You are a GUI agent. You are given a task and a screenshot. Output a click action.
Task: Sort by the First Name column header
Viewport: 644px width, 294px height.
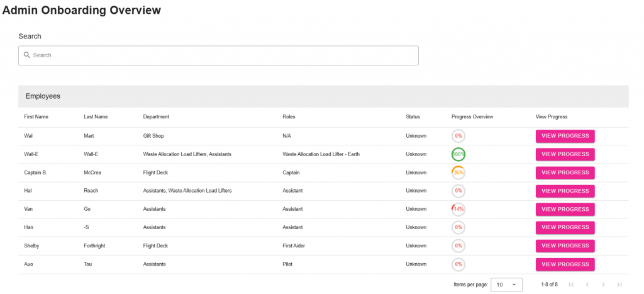coord(36,116)
